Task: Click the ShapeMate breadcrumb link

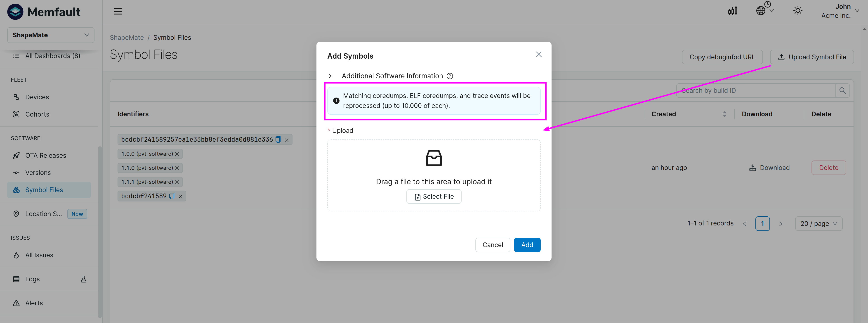Action: (x=127, y=38)
